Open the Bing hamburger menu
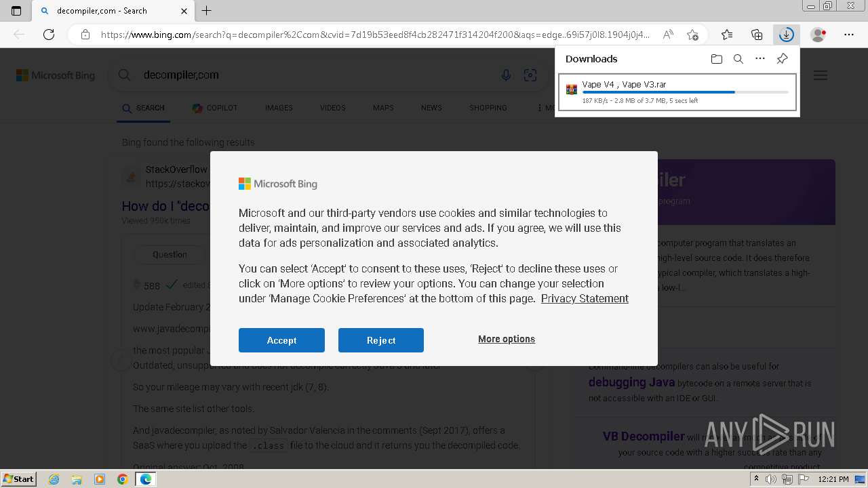This screenshot has height=488, width=868. (821, 75)
